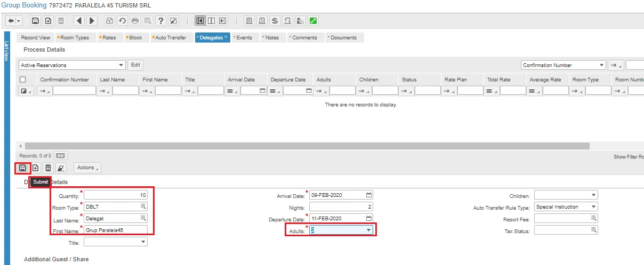Go to next record with right triangle icon
644x265 pixels.
[92, 21]
